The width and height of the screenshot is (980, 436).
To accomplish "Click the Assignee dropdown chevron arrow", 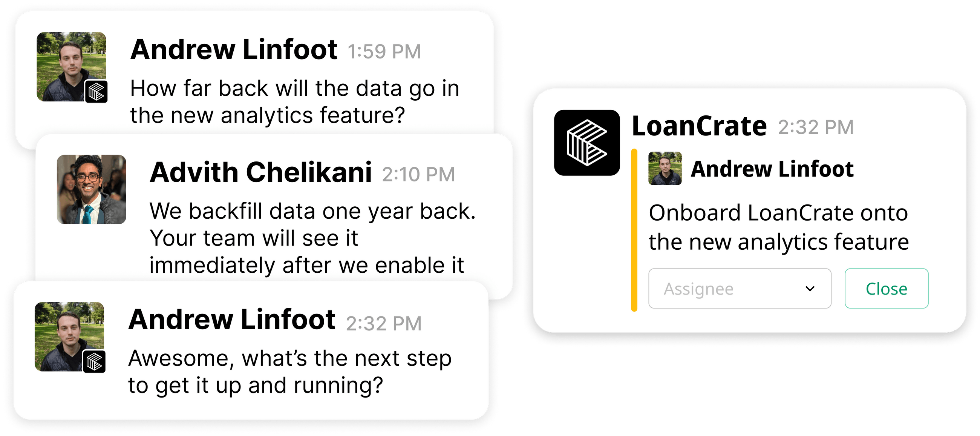I will tap(810, 289).
